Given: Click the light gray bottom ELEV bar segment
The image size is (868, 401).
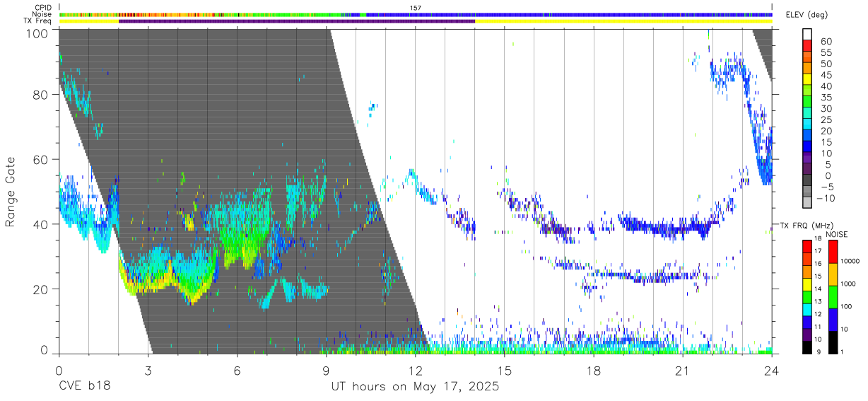Looking at the screenshot, I should [x=807, y=202].
